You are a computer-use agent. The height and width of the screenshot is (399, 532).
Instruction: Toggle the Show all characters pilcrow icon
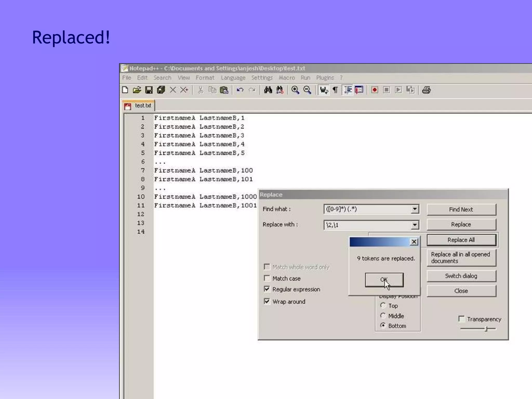(x=335, y=90)
